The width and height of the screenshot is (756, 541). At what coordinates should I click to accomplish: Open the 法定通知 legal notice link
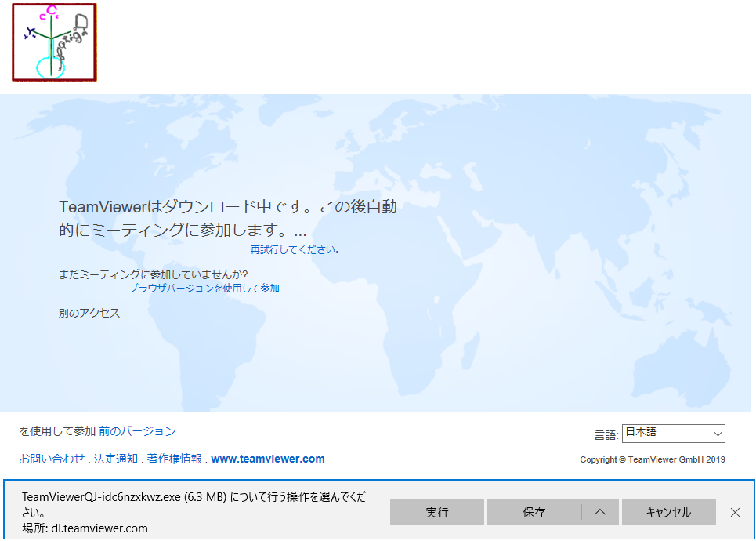[x=116, y=459]
